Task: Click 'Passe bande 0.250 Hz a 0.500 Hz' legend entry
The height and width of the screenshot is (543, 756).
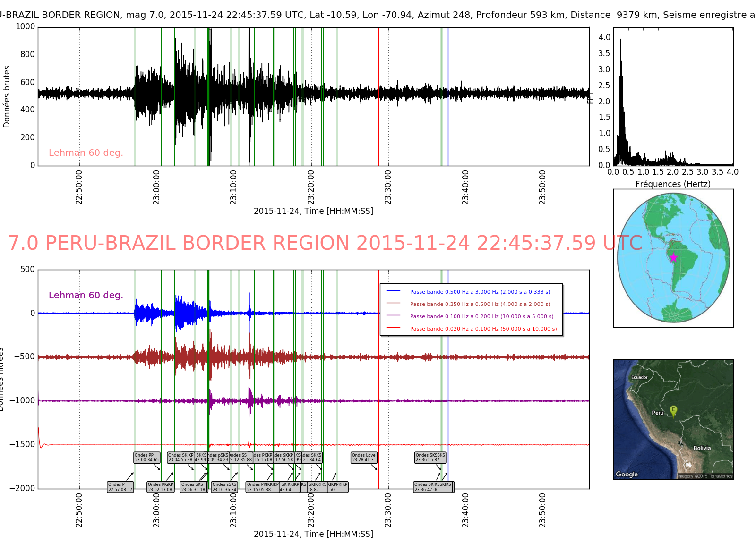Action: click(480, 304)
